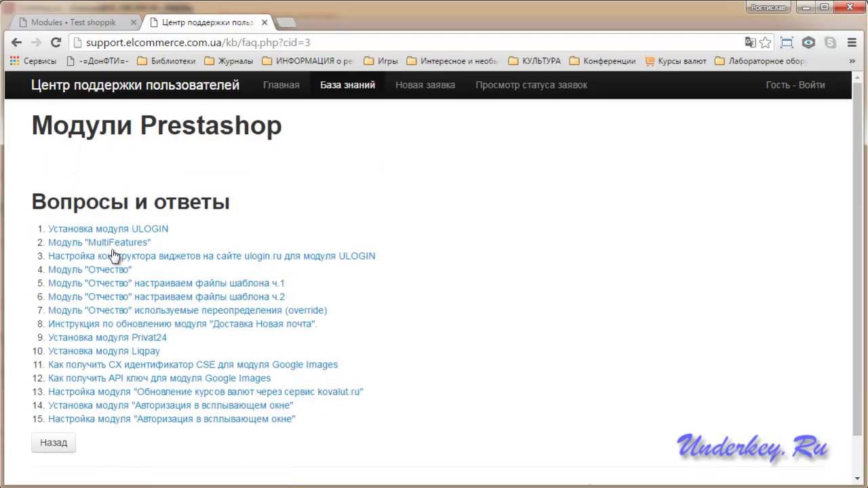Click the Skype extension icon
This screenshot has height=488, width=868.
point(830,42)
